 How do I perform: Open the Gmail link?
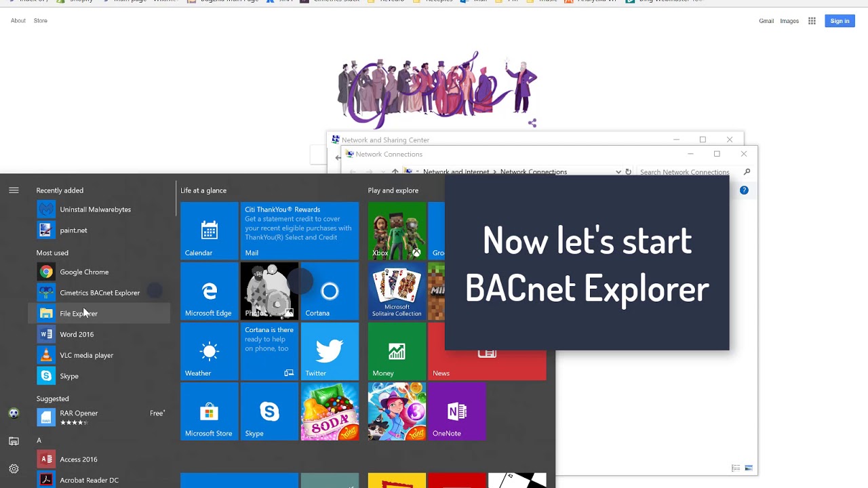tap(766, 21)
